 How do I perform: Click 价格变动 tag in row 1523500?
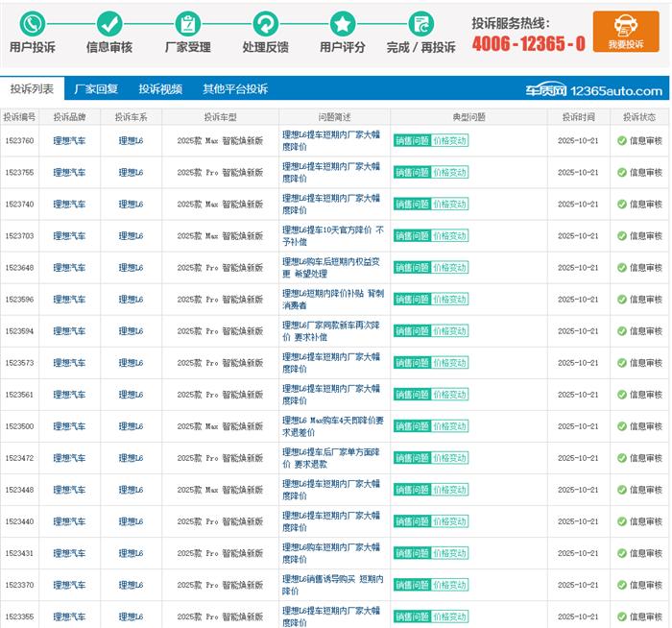pos(449,426)
